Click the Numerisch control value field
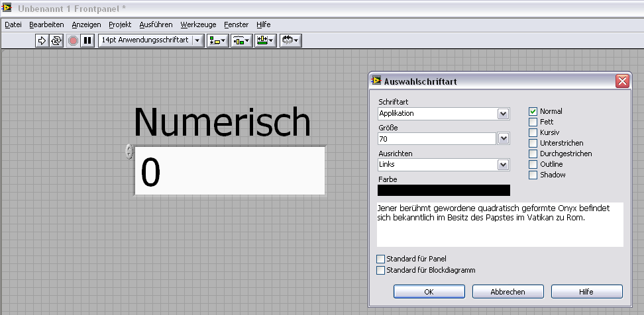644x315 pixels. click(230, 171)
